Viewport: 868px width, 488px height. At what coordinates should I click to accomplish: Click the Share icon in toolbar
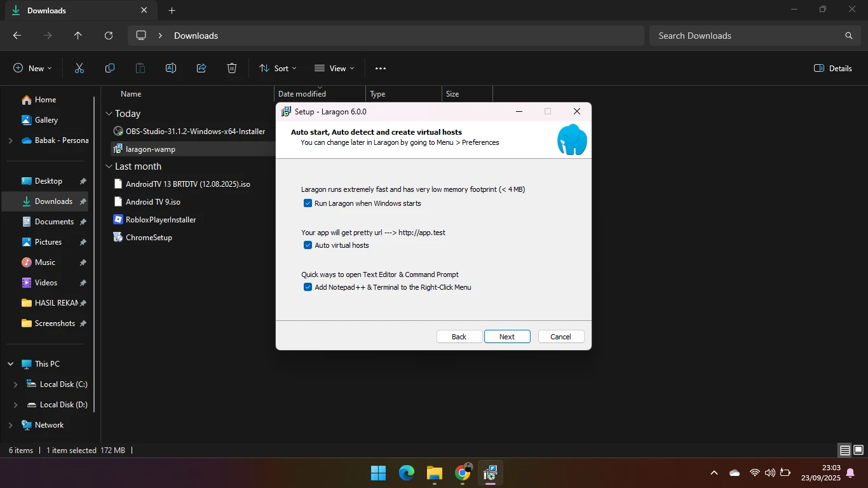click(201, 69)
